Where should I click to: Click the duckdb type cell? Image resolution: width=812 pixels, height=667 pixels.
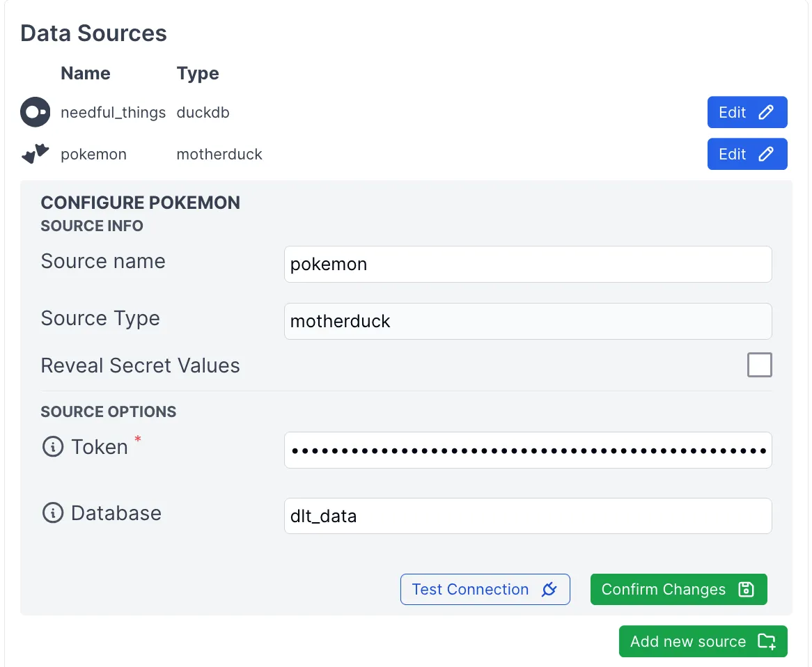coord(203,112)
